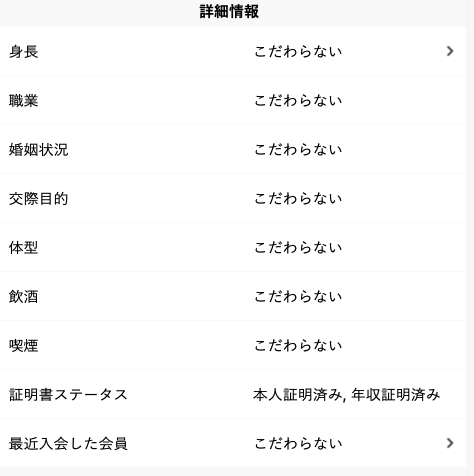Tap the 最近入会した会員 label
Image resolution: width=474 pixels, height=476 pixels.
pos(68,444)
